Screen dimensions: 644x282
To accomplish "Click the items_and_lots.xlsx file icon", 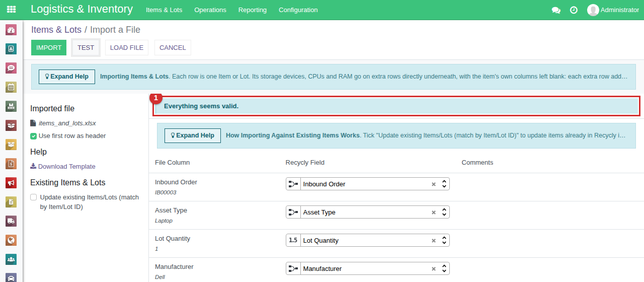I will (33, 123).
